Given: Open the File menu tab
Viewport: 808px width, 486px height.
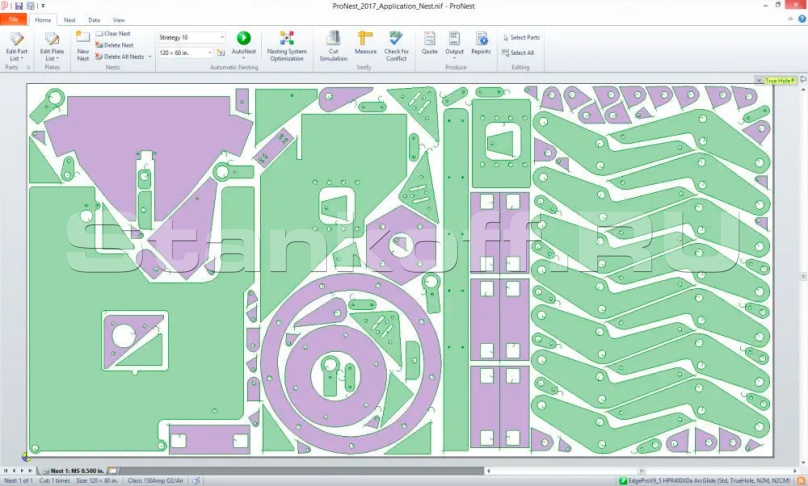Looking at the screenshot, I should 13,20.
